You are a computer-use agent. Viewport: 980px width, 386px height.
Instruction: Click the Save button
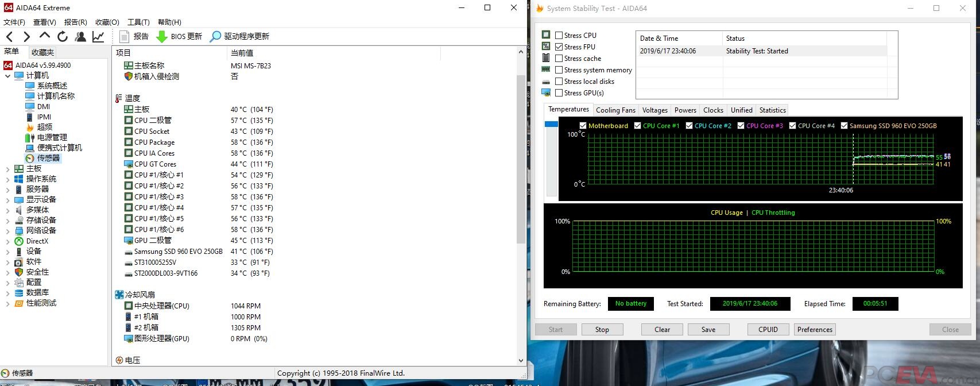click(x=708, y=329)
